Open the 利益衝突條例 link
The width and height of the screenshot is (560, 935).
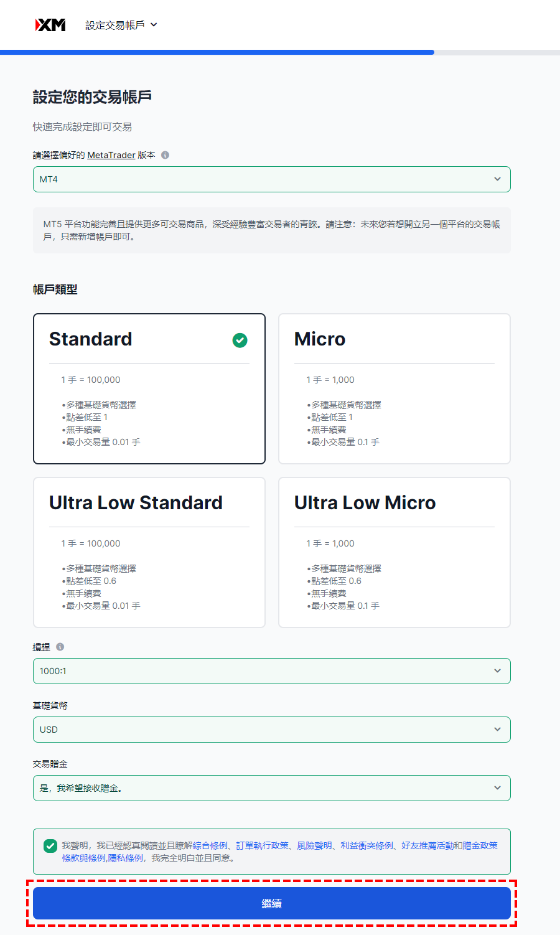(x=367, y=845)
